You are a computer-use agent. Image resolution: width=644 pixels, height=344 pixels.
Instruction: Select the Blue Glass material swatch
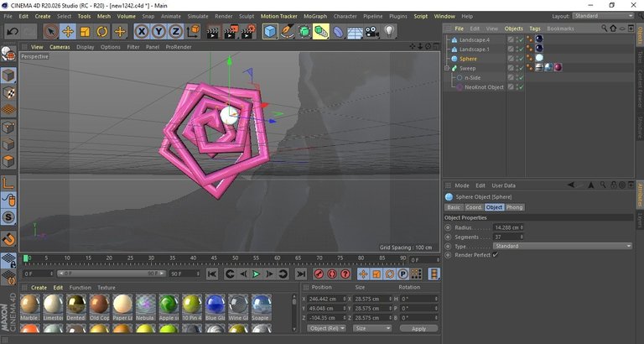pyautogui.click(x=216, y=307)
